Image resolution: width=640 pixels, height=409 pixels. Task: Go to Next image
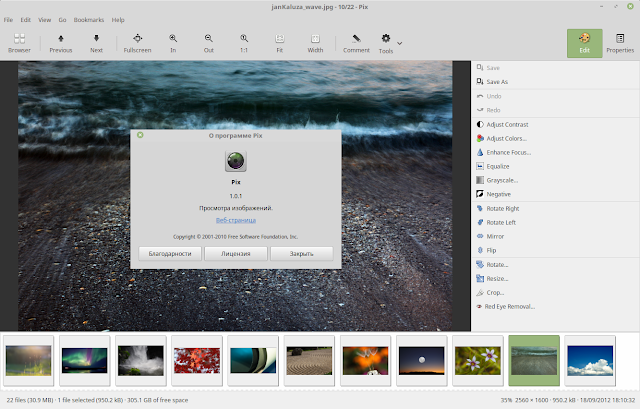coord(96,43)
